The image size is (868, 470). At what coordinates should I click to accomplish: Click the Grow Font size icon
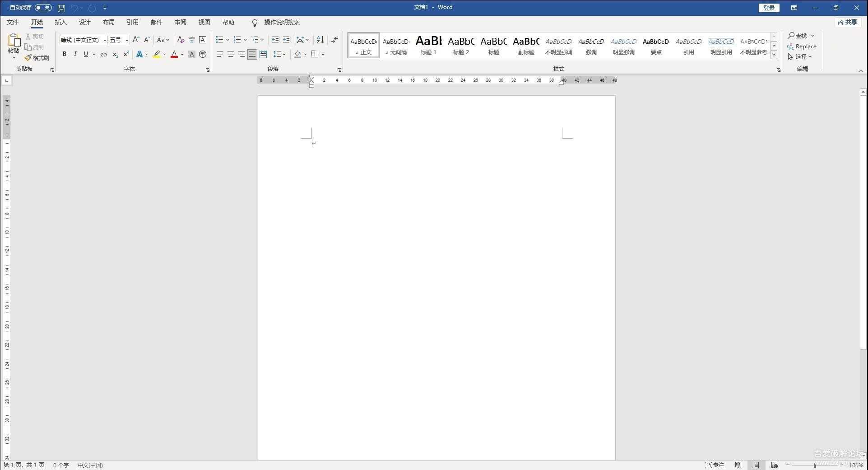pyautogui.click(x=136, y=40)
